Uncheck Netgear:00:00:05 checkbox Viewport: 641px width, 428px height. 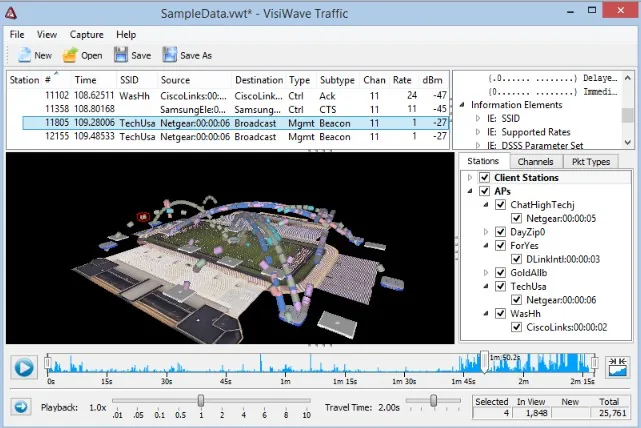[x=516, y=218]
